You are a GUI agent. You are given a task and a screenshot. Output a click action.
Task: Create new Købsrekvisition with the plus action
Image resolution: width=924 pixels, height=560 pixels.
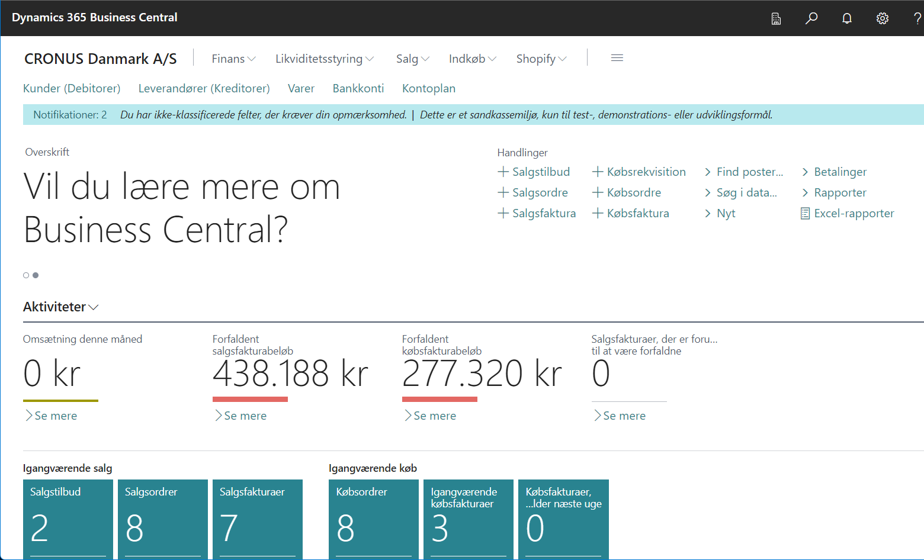639,172
